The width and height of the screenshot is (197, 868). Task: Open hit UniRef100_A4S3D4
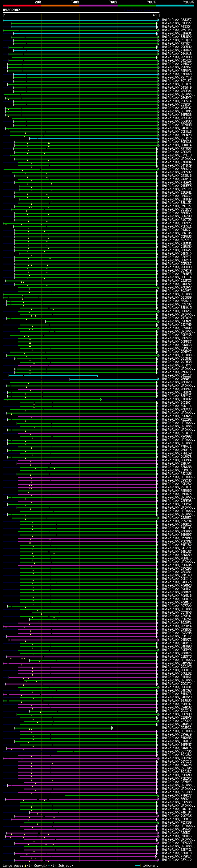pos(177,26)
